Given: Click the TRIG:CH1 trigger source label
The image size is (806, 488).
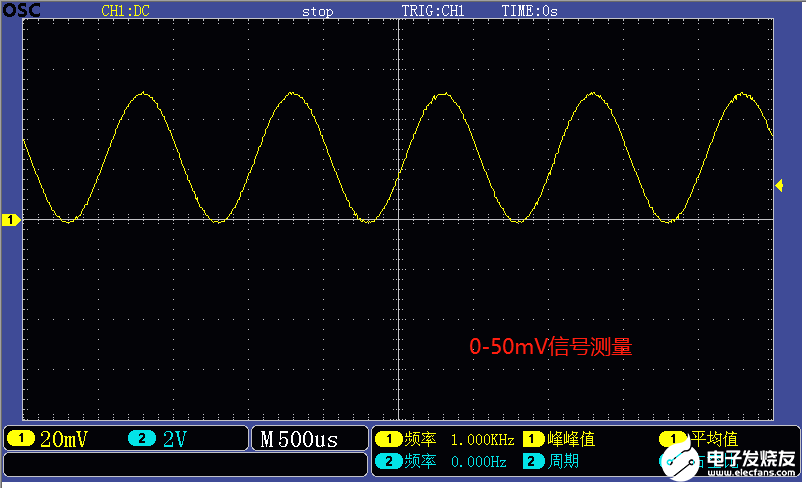Looking at the screenshot, I should pos(433,11).
